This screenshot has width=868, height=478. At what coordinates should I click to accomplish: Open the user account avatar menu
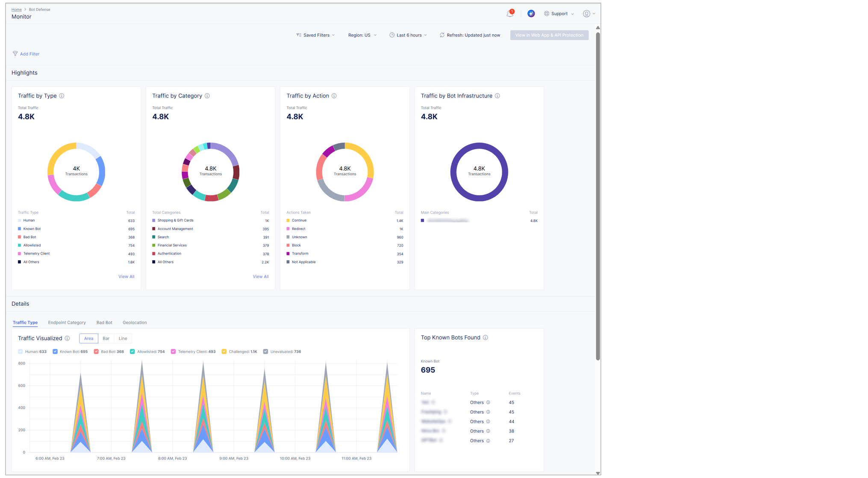coord(586,14)
